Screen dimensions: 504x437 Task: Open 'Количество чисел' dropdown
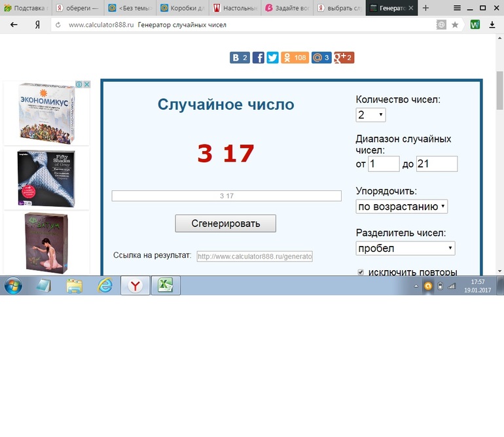click(x=370, y=114)
